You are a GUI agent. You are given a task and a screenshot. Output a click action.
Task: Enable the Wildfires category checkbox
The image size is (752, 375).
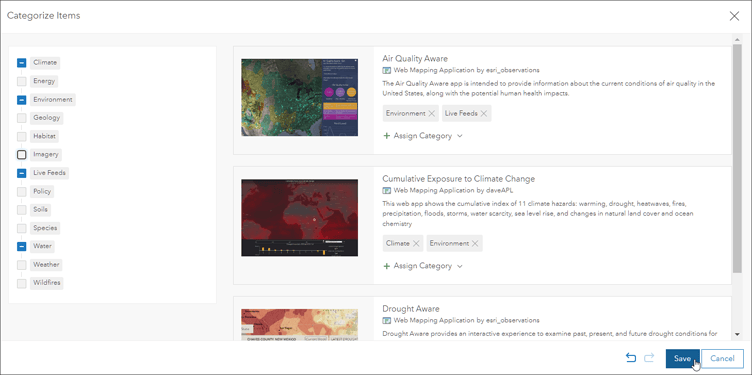pyautogui.click(x=22, y=283)
